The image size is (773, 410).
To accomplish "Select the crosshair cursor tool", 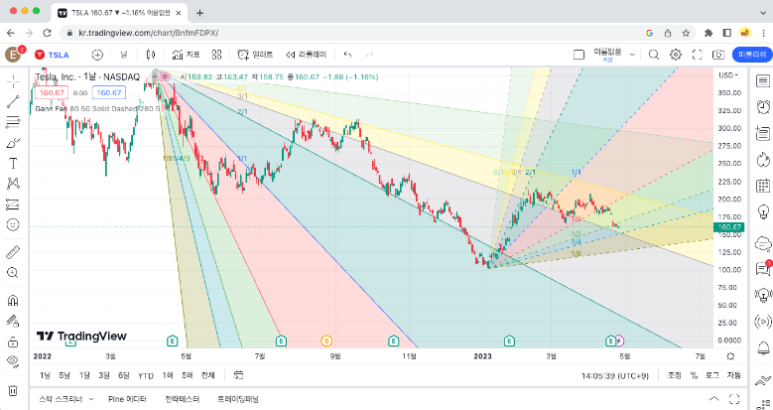I will pyautogui.click(x=13, y=81).
